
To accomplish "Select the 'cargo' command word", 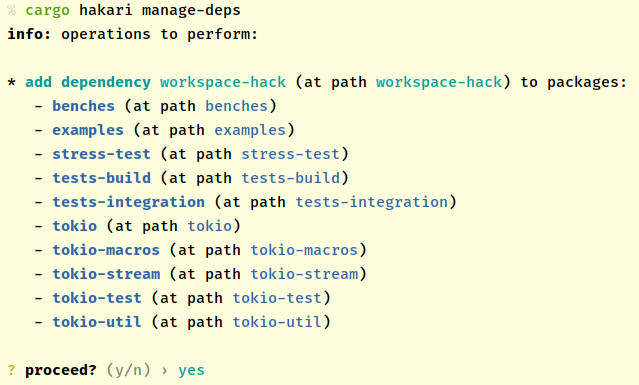I will pos(48,11).
